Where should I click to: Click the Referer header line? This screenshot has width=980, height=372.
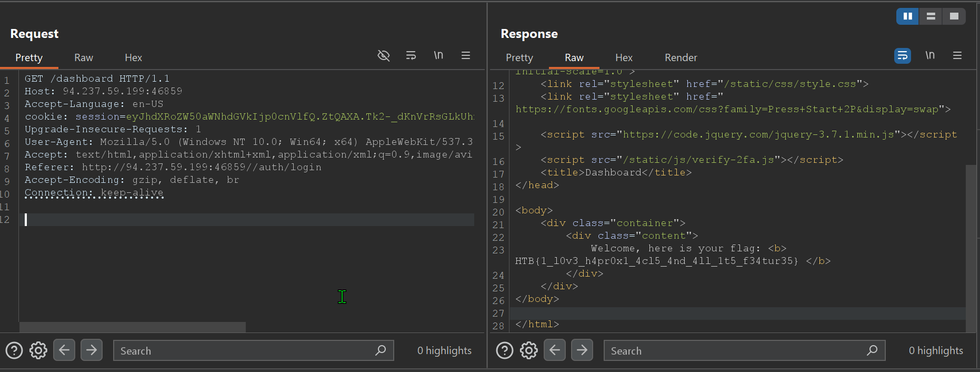tap(173, 167)
